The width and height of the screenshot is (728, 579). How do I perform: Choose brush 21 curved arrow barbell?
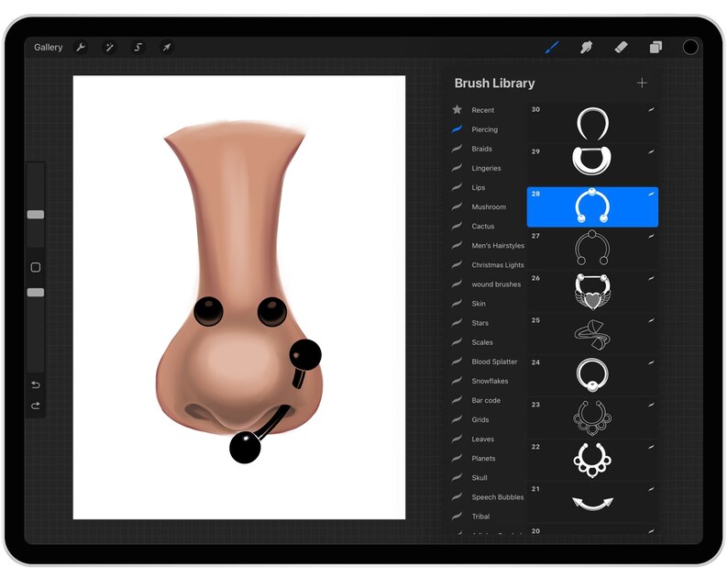[x=592, y=503]
